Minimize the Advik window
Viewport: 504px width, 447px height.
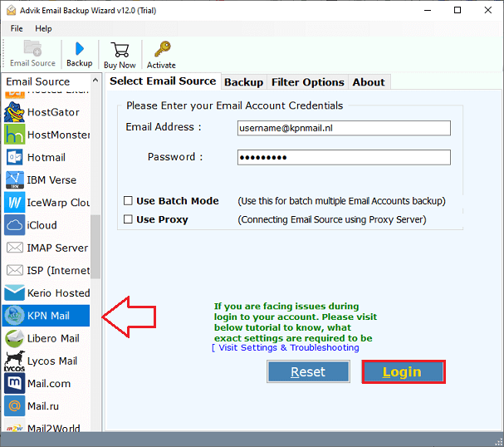tap(428, 10)
